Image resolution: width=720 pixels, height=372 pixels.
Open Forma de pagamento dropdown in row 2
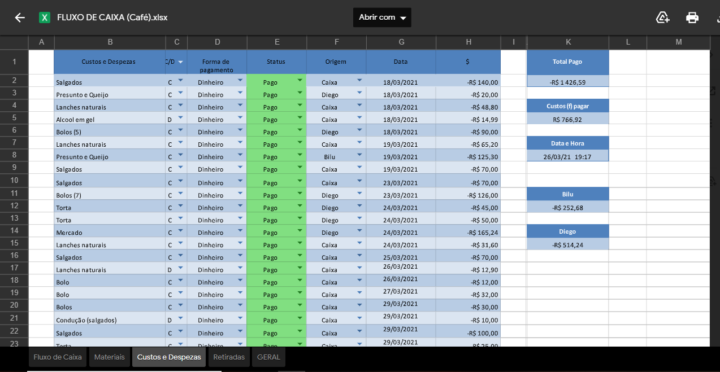pyautogui.click(x=240, y=80)
